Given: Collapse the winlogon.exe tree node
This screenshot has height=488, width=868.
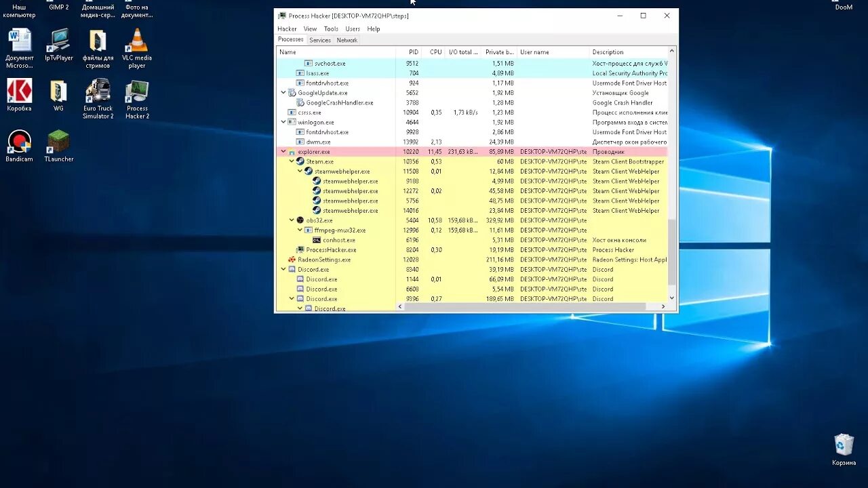Looking at the screenshot, I should (x=283, y=123).
